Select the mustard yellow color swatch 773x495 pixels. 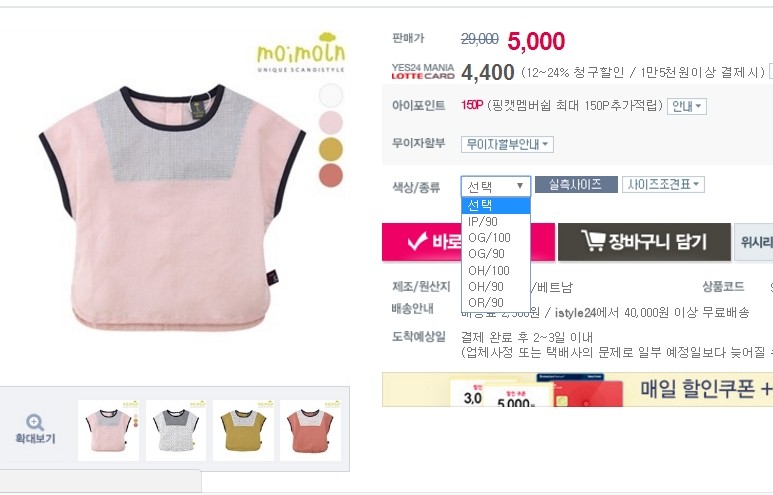click(x=330, y=148)
